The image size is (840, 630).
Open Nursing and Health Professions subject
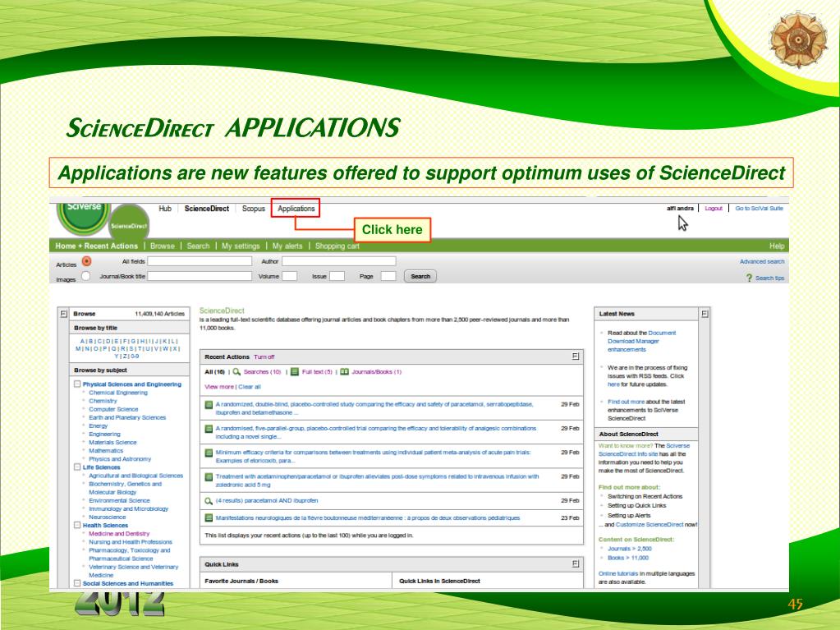[x=131, y=542]
